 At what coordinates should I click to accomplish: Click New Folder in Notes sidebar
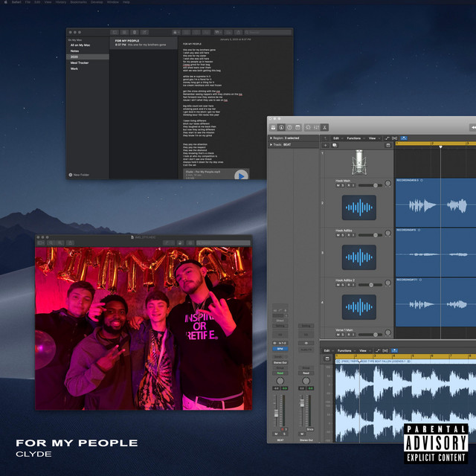click(79, 175)
